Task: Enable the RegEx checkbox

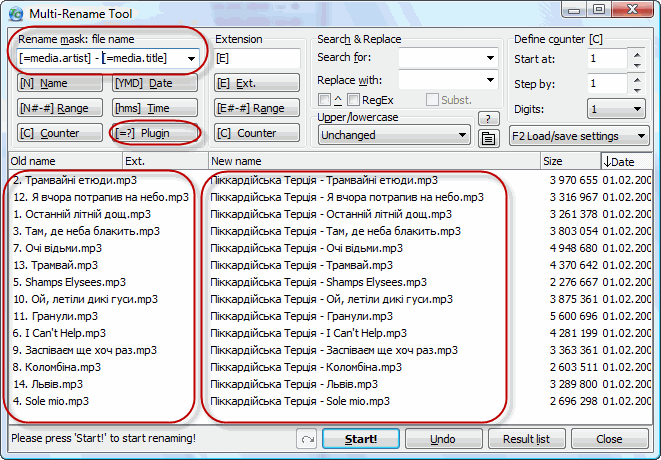Action: (x=353, y=100)
